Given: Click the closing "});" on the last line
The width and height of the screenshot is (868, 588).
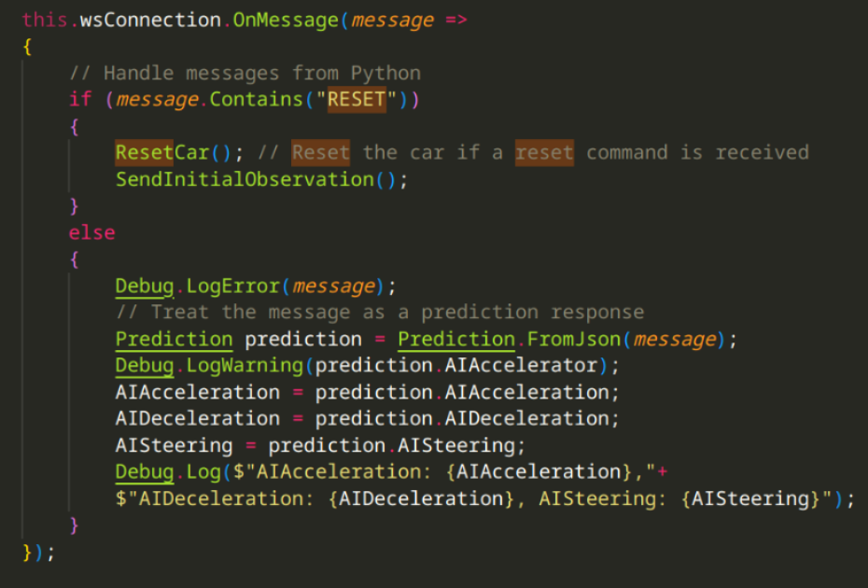Looking at the screenshot, I should pyautogui.click(x=38, y=552).
